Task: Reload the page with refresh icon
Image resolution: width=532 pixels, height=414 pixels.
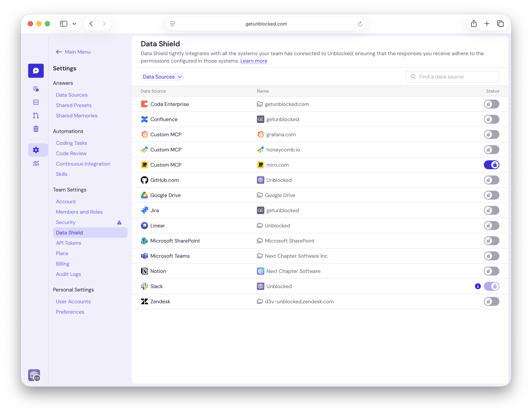Action: pyautogui.click(x=360, y=24)
